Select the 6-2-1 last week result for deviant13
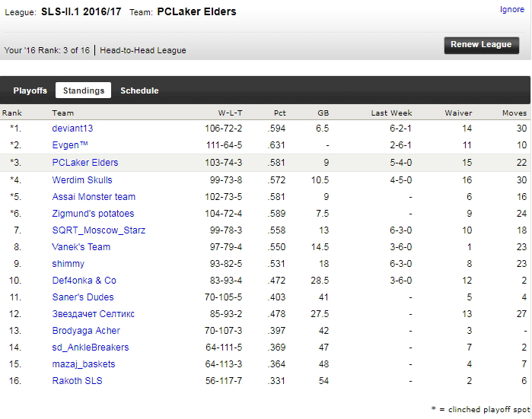This screenshot has height=419, width=532. pos(400,129)
